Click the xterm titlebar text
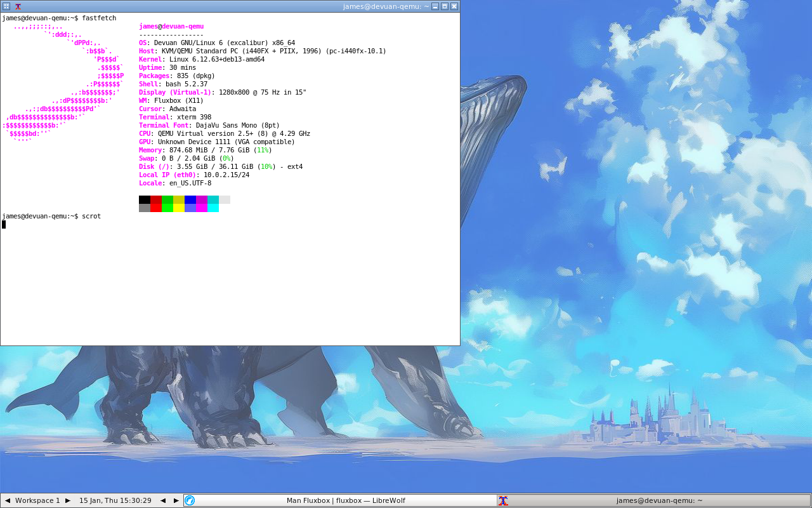Viewport: 812px width, 508px height. click(386, 6)
